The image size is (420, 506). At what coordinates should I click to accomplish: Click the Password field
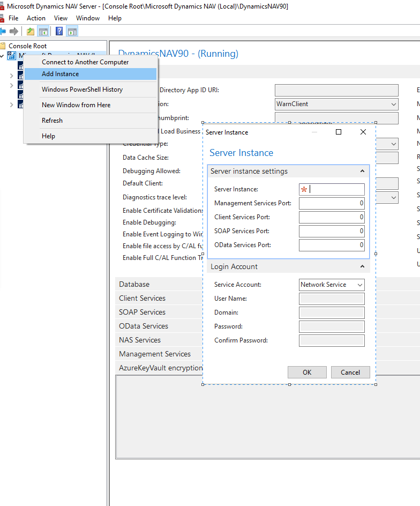332,326
